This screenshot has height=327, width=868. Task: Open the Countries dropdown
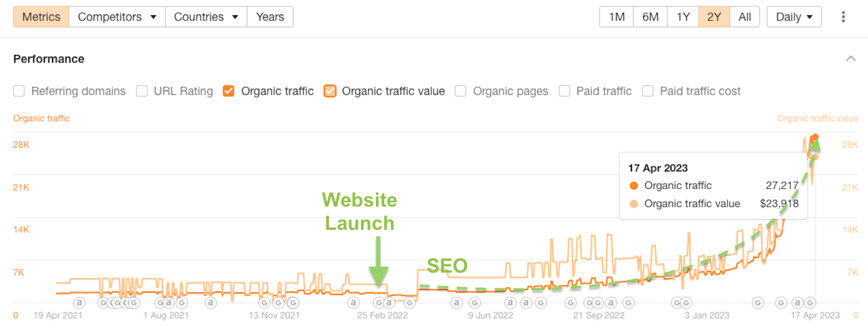pos(206,17)
